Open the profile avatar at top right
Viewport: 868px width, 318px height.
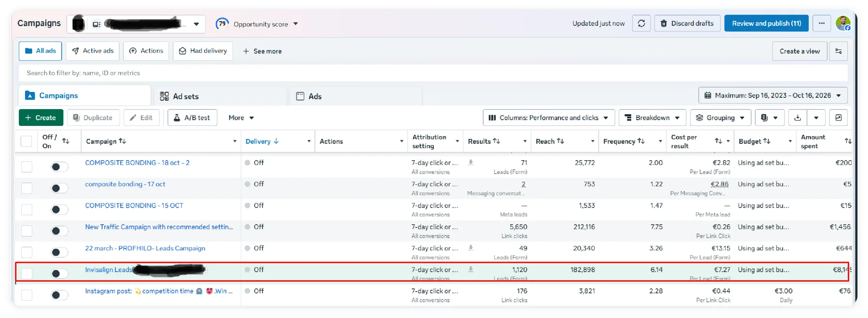tap(843, 23)
